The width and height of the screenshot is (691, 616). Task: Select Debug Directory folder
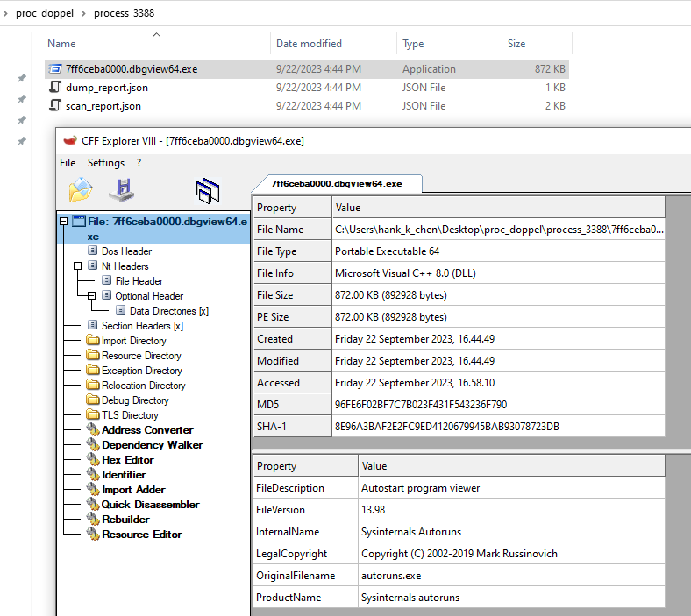tap(135, 400)
